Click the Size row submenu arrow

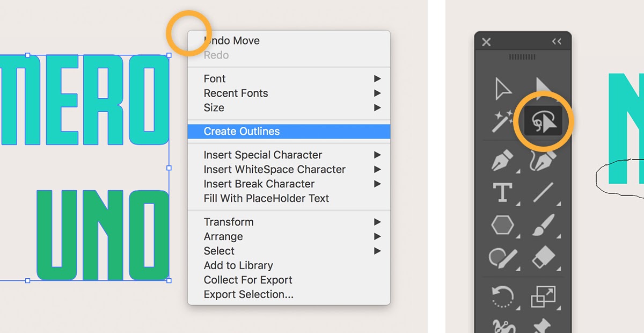click(x=377, y=108)
